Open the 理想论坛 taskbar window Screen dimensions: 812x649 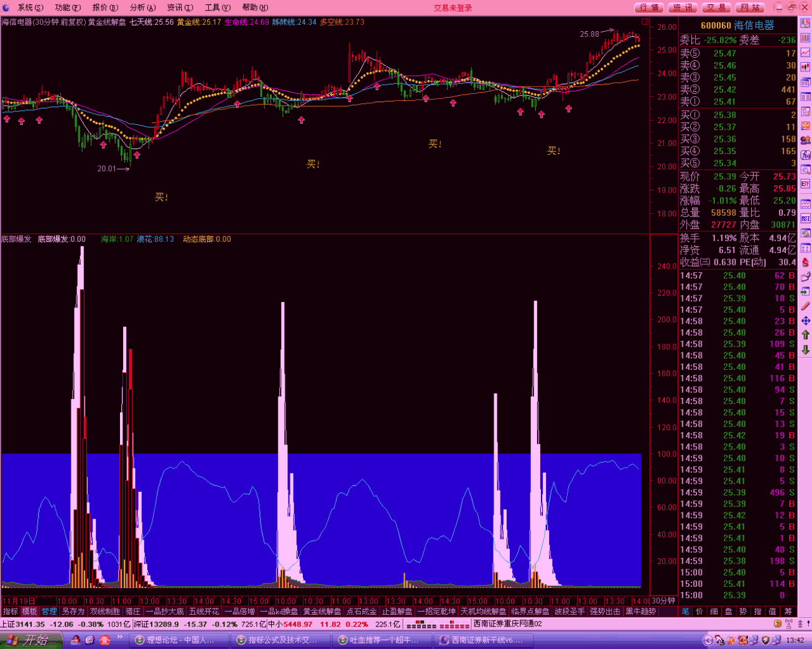pos(175,640)
